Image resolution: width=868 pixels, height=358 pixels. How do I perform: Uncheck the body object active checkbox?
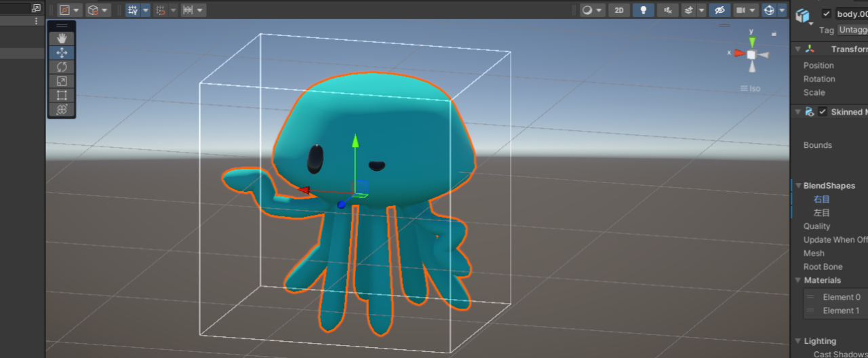(826, 14)
